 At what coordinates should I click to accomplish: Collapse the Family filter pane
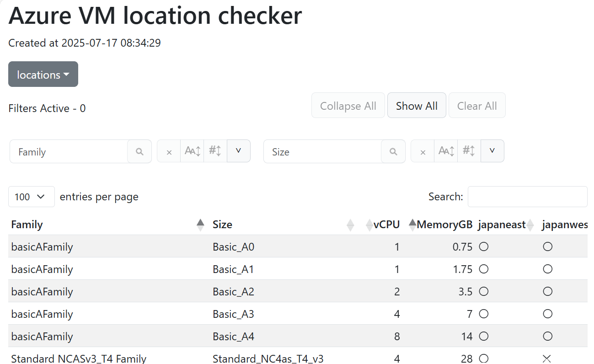(x=238, y=151)
